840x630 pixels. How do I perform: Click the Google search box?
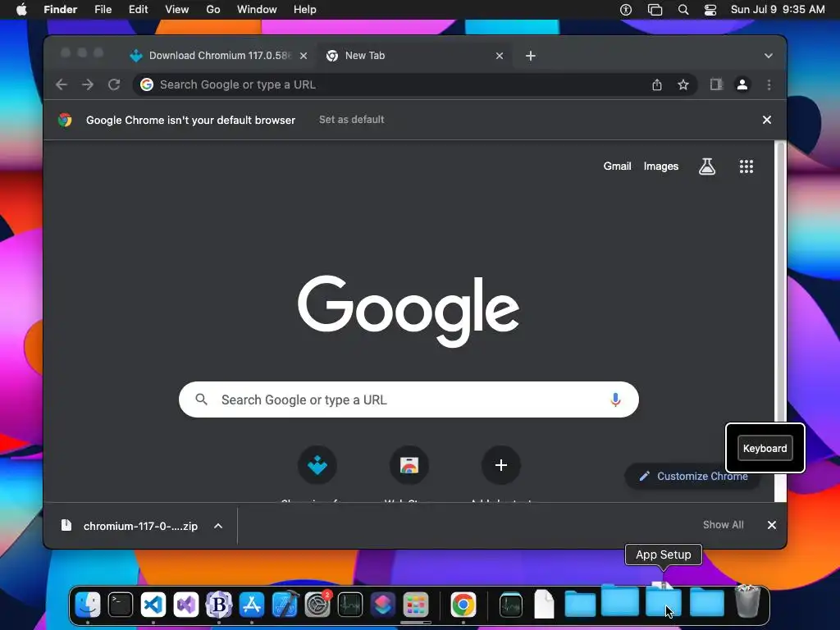[409, 399]
